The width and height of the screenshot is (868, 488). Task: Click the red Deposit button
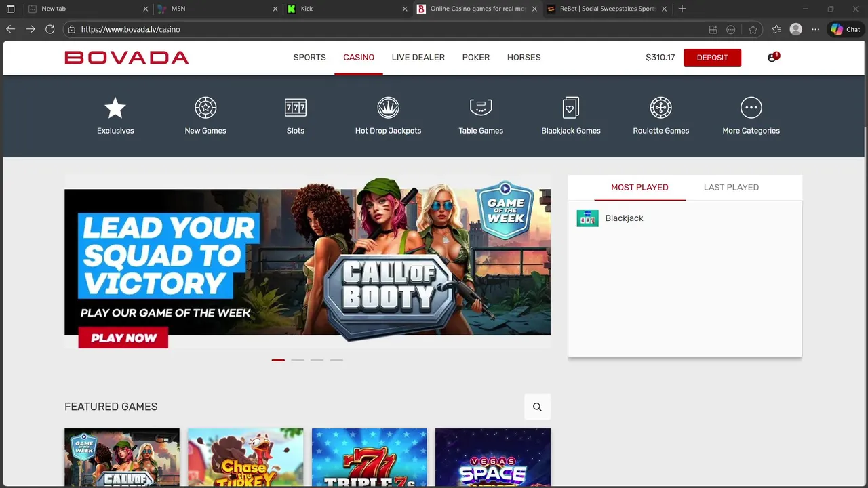point(712,58)
